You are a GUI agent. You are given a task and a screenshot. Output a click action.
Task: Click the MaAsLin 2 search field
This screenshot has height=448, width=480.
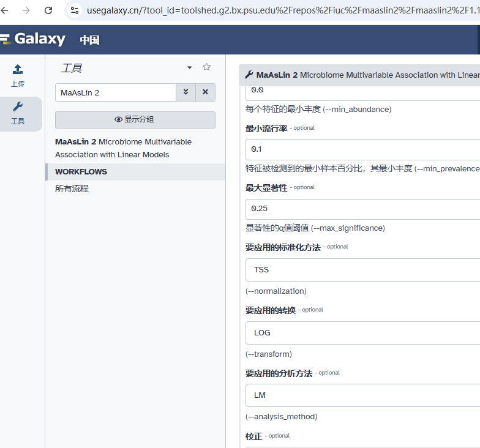point(116,92)
